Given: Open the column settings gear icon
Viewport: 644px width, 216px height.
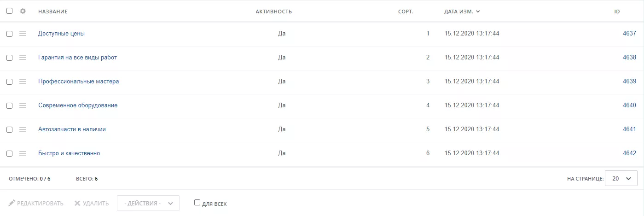Looking at the screenshot, I should 23,11.
